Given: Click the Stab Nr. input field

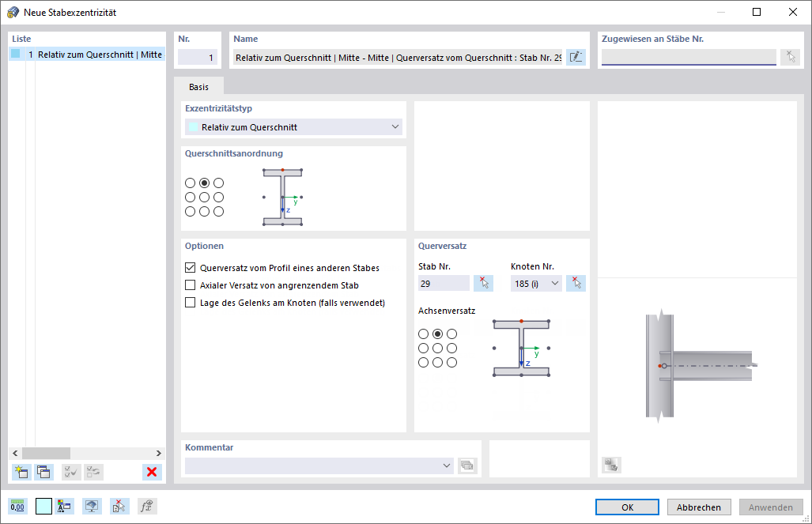Looking at the screenshot, I should point(444,283).
